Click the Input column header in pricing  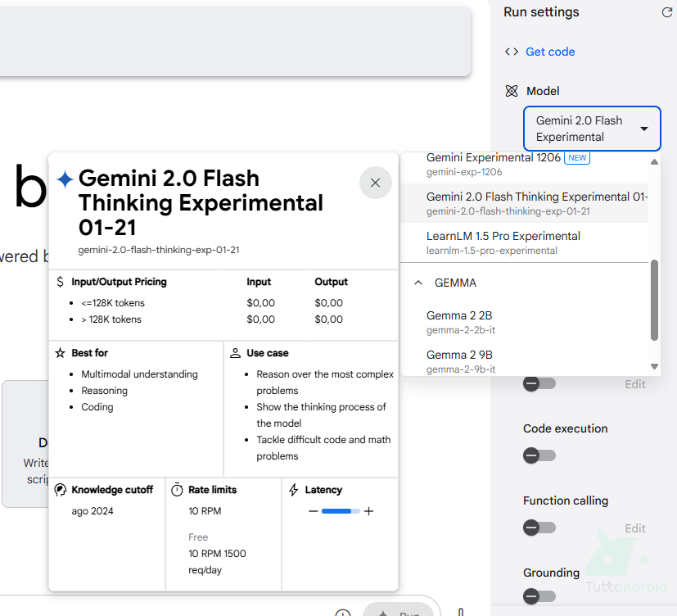click(x=259, y=282)
